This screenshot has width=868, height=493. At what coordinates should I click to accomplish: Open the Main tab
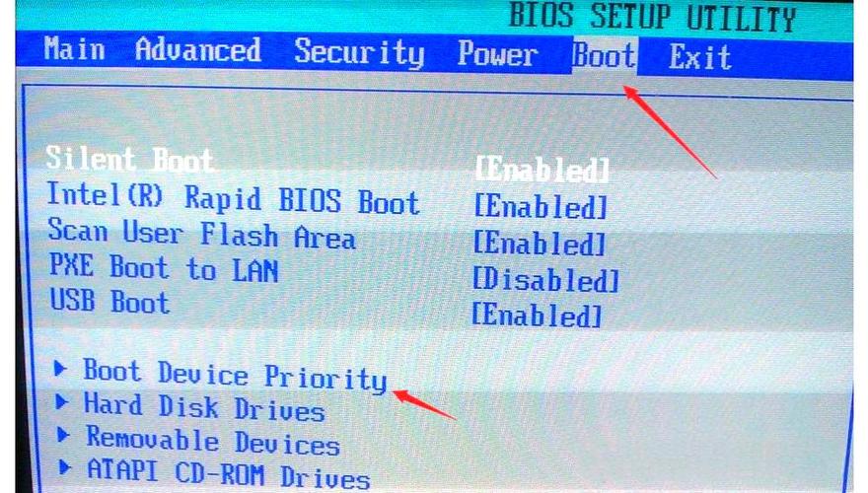coord(74,48)
